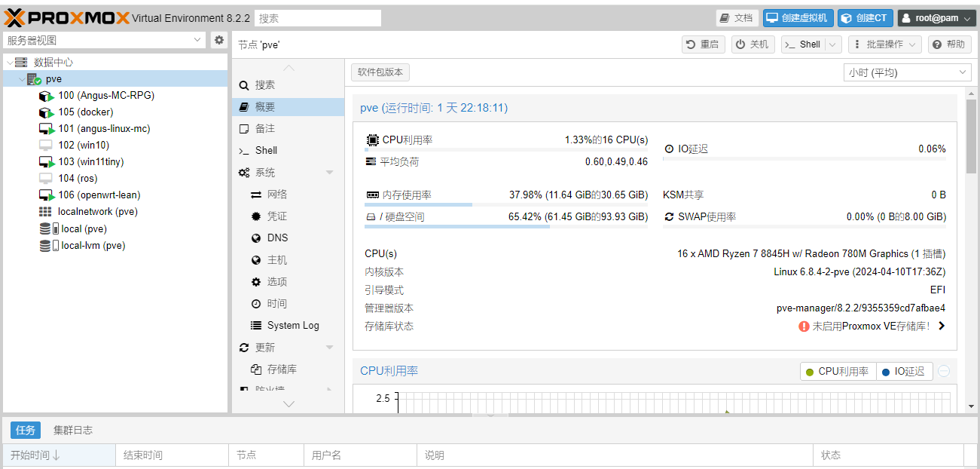980x469 pixels.
Task: Open the root@pam user menu
Action: click(x=936, y=18)
